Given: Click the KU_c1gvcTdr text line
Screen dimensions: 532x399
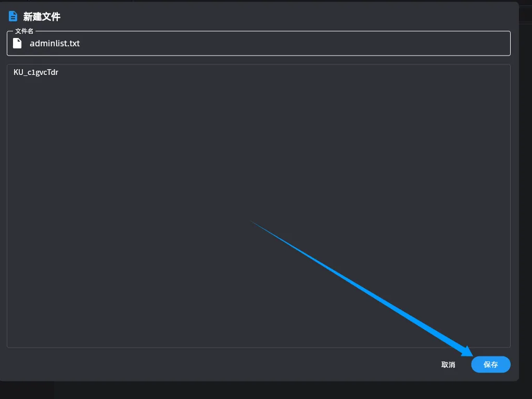Looking at the screenshot, I should (36, 72).
